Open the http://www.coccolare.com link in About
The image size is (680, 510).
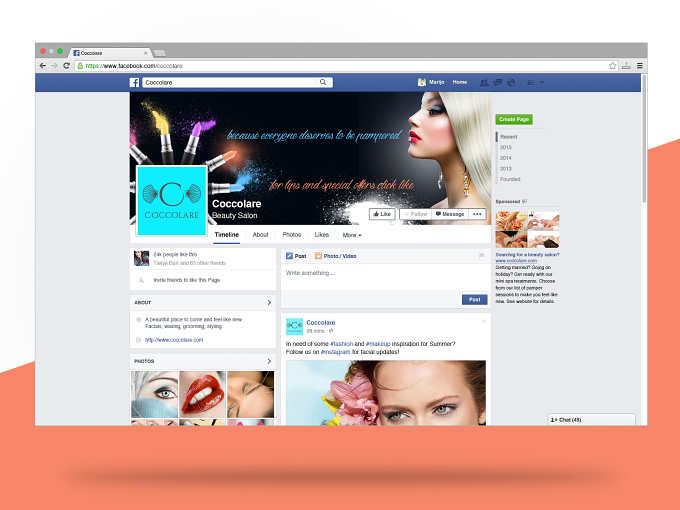pos(174,340)
